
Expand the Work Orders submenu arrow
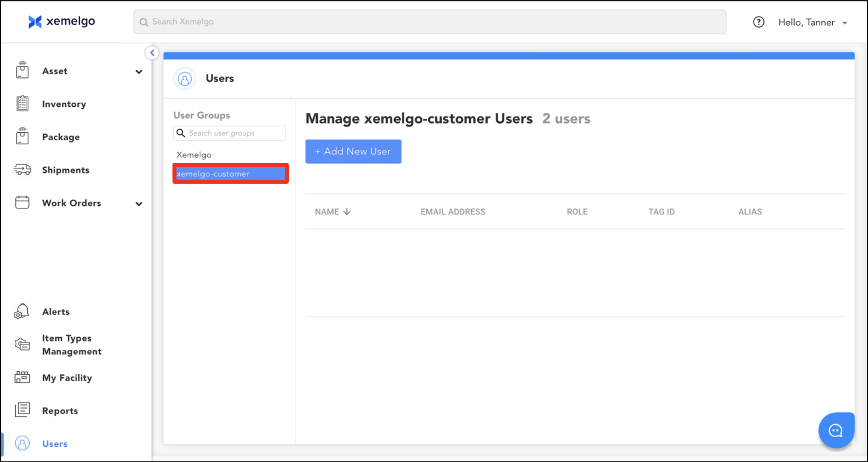coord(139,204)
